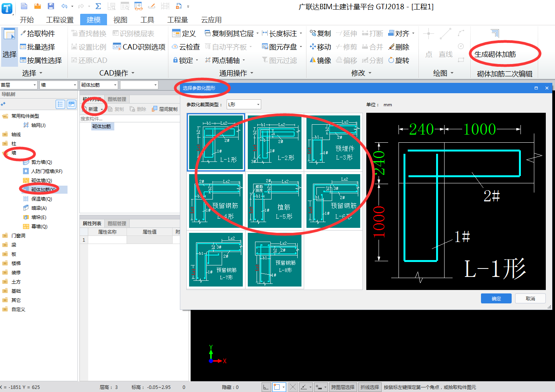Select the 批量选择 tool
Image resolution: width=555 pixels, height=392 pixels.
pyautogui.click(x=38, y=47)
